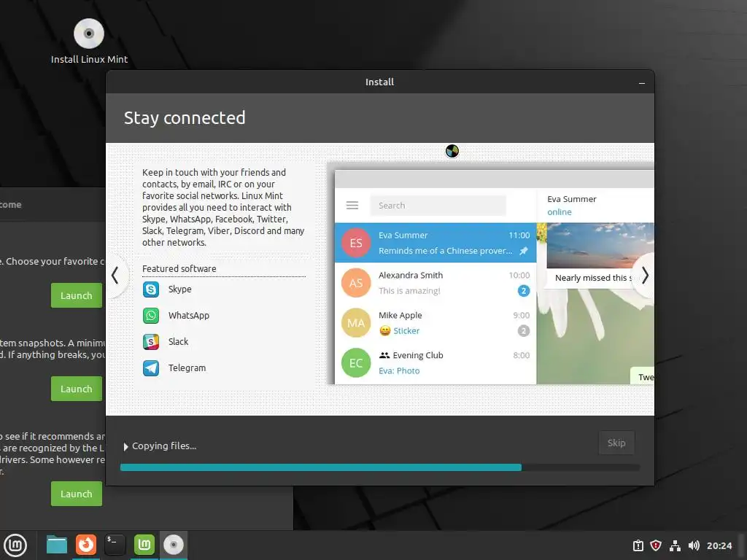The height and width of the screenshot is (560, 747).
Task: Click the Install window title bar text
Action: coord(379,82)
